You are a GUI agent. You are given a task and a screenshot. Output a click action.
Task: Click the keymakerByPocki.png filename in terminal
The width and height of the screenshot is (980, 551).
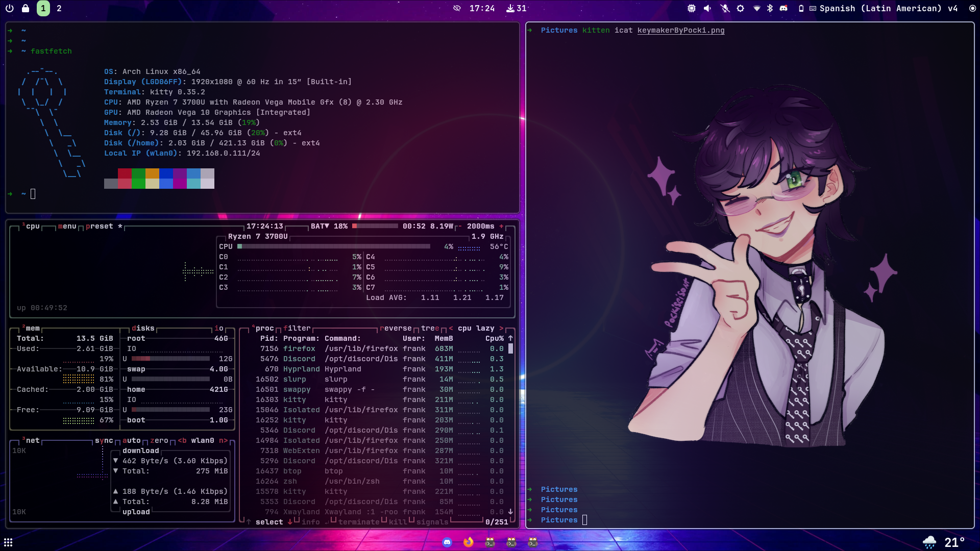[681, 30]
